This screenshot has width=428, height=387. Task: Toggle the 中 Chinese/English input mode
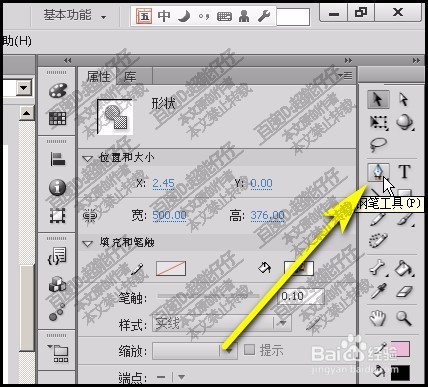(164, 16)
